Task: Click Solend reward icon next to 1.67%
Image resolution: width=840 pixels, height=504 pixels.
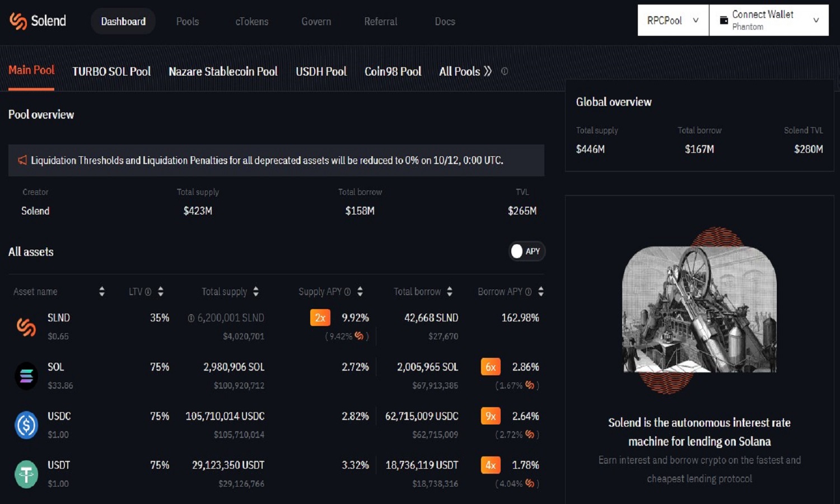Action: pos(530,385)
